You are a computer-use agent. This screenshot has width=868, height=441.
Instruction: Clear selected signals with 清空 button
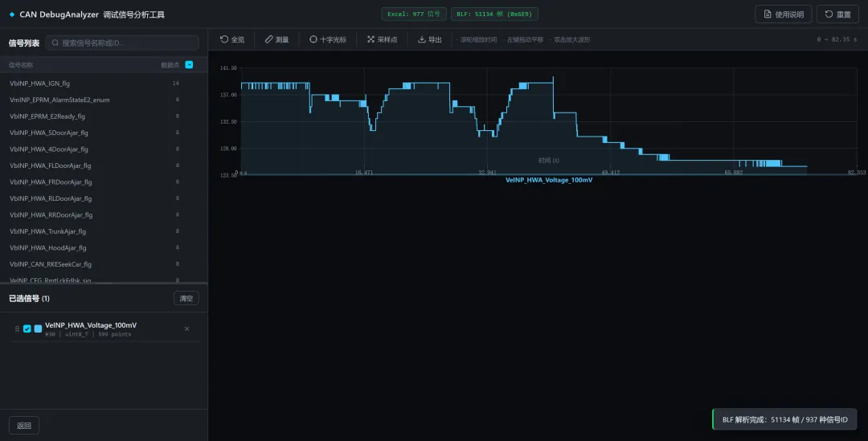point(186,298)
